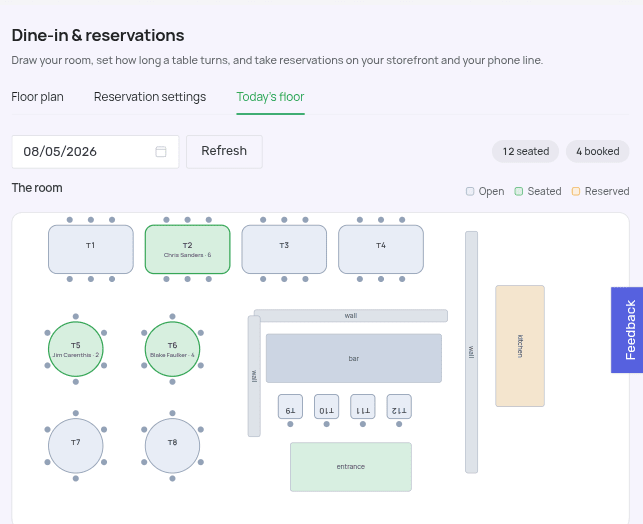Click the tall wall beside kitchen
The width and height of the screenshot is (643, 524).
pos(472,352)
